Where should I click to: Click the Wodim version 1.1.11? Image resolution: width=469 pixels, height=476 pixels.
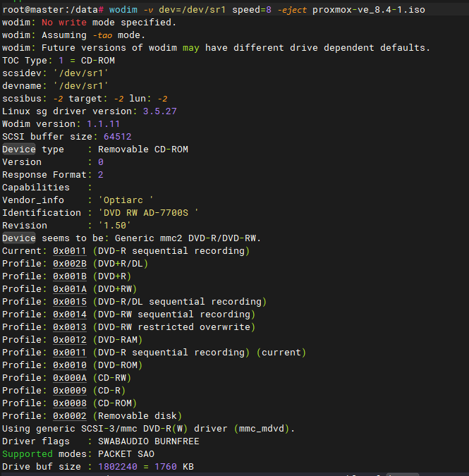pyautogui.click(x=103, y=124)
